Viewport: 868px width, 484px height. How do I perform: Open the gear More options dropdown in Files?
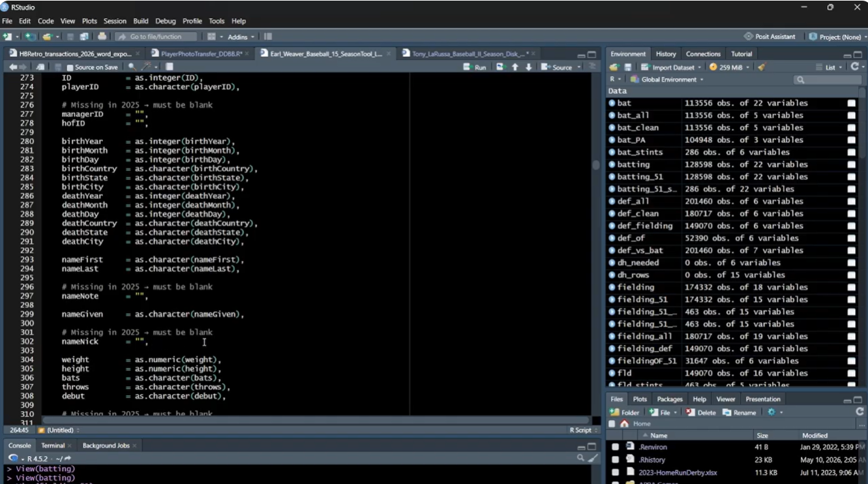pyautogui.click(x=774, y=412)
